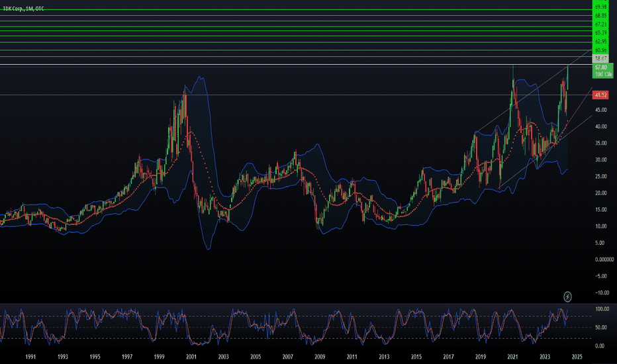
Task: Click the 1993 label on the time axis
Action: click(63, 357)
